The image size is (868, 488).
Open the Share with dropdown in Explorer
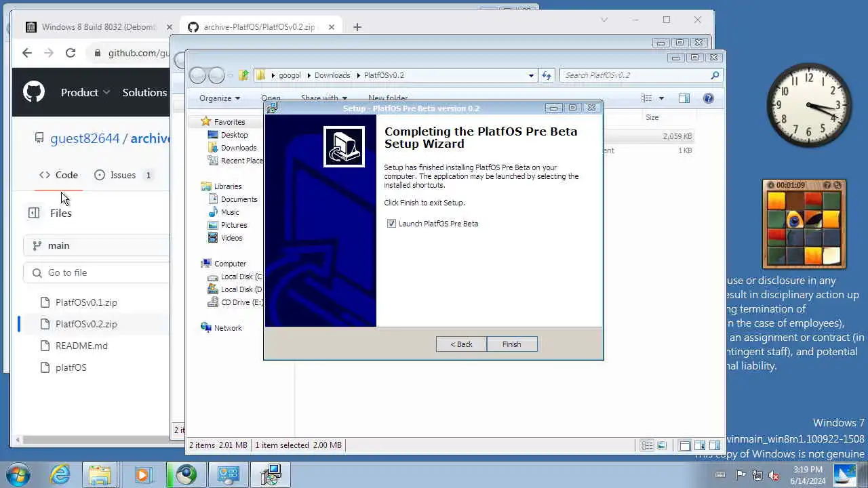point(324,98)
